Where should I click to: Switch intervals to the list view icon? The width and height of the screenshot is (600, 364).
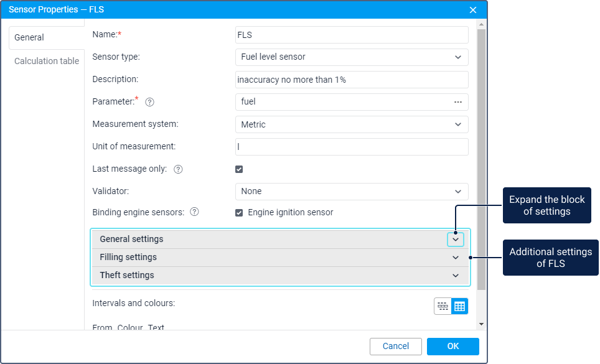tap(443, 306)
